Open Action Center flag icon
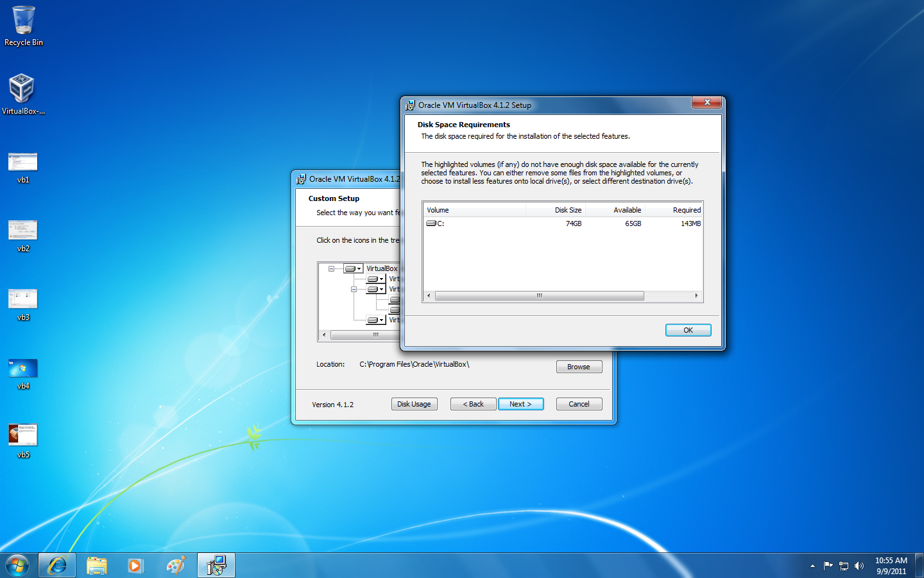 828,566
